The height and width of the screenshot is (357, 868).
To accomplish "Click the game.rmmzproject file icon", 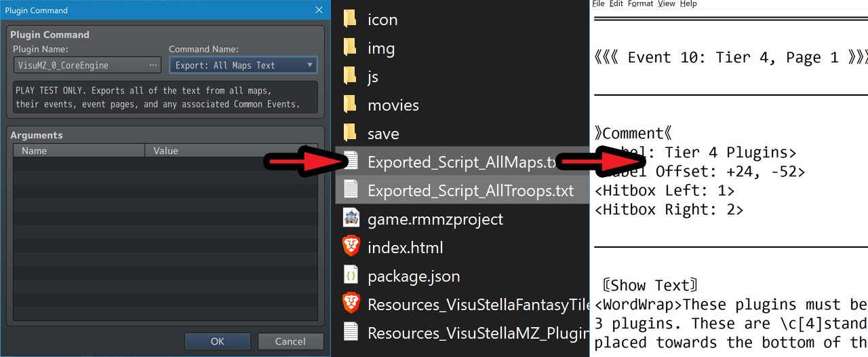I will pyautogui.click(x=351, y=219).
